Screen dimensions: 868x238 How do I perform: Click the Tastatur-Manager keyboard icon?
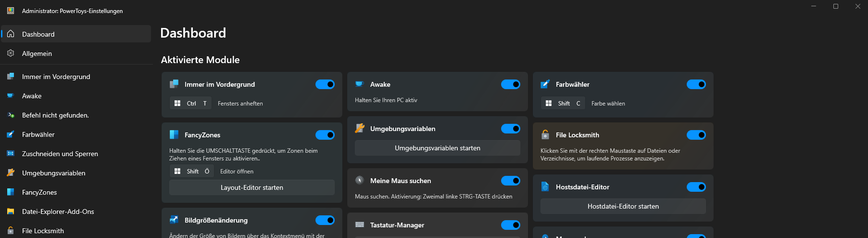(360, 225)
